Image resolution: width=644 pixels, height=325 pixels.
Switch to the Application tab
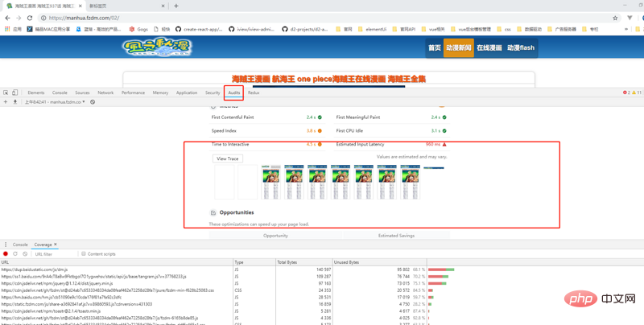point(187,93)
